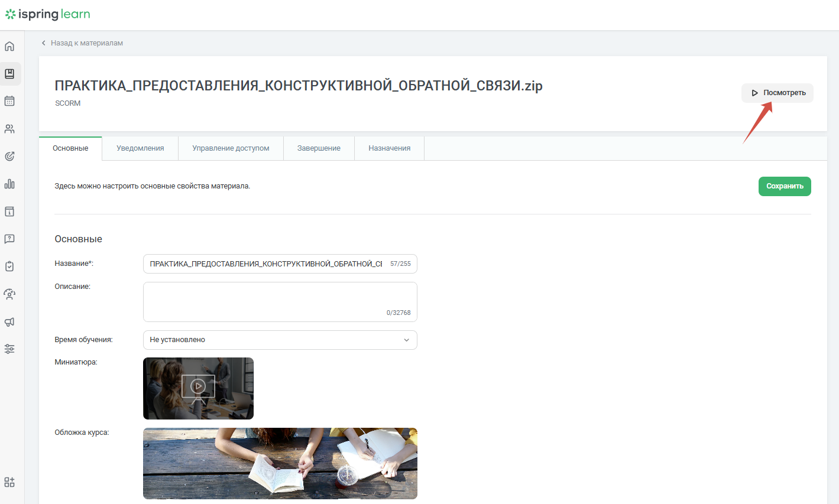The width and height of the screenshot is (839, 504).
Task: Expand the Время обучения dropdown
Action: click(280, 340)
